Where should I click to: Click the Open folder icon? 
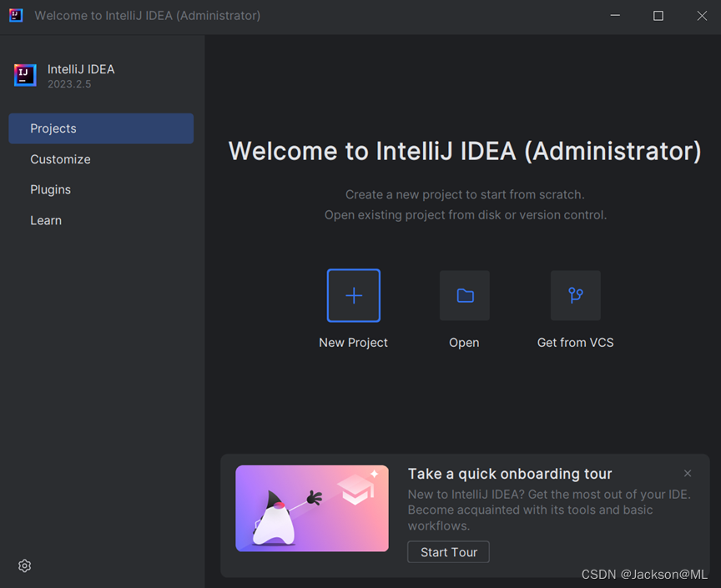click(465, 295)
